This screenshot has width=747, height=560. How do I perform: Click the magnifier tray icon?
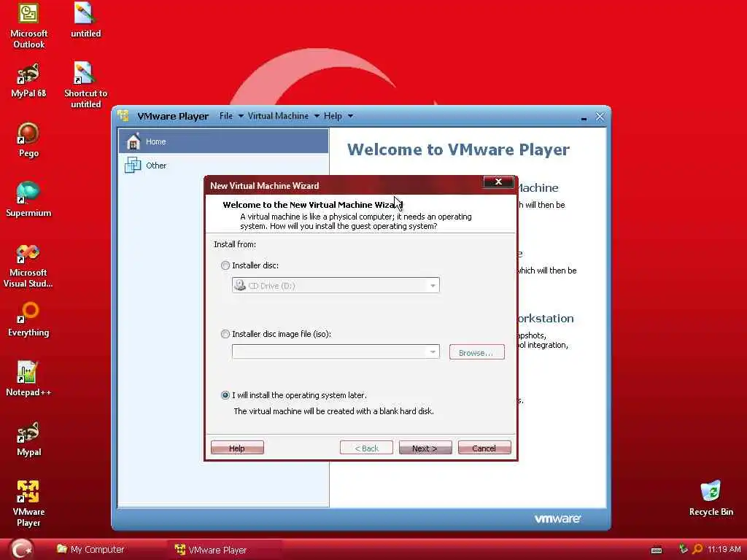pyautogui.click(x=697, y=550)
